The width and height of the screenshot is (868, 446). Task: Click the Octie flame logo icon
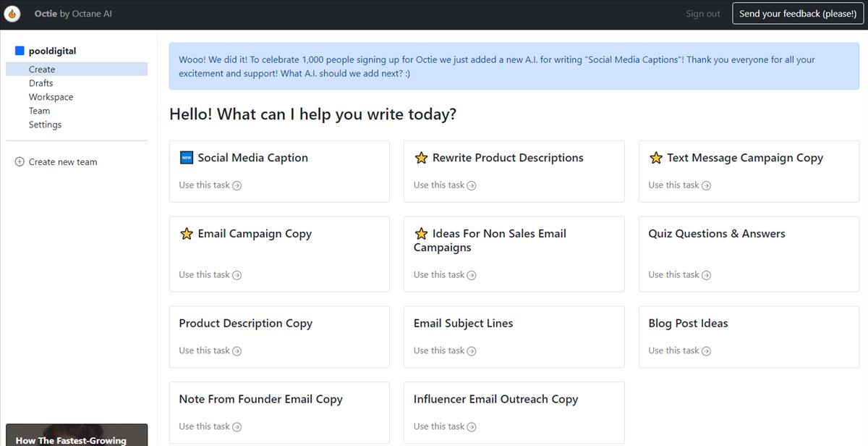tap(12, 14)
